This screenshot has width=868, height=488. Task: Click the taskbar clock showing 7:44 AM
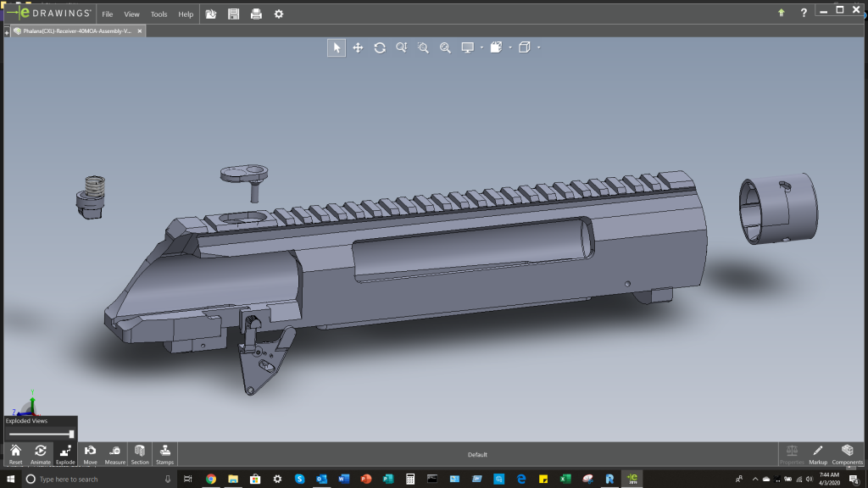coord(829,479)
